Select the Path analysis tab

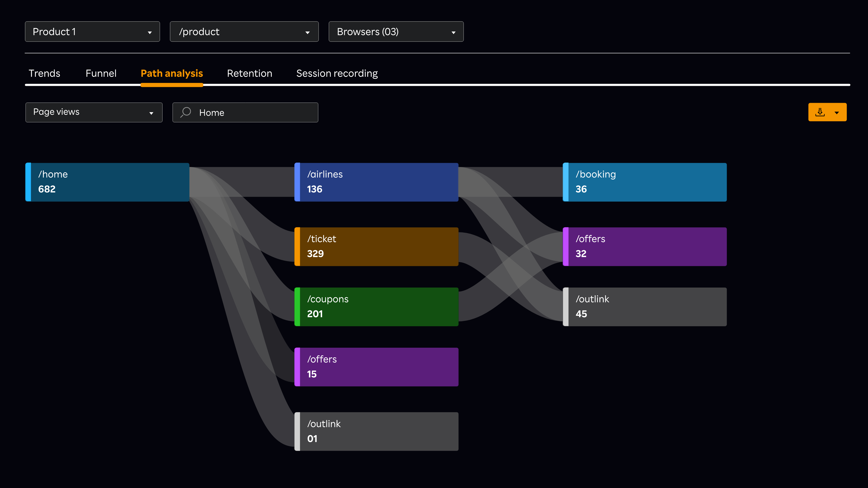[172, 73]
